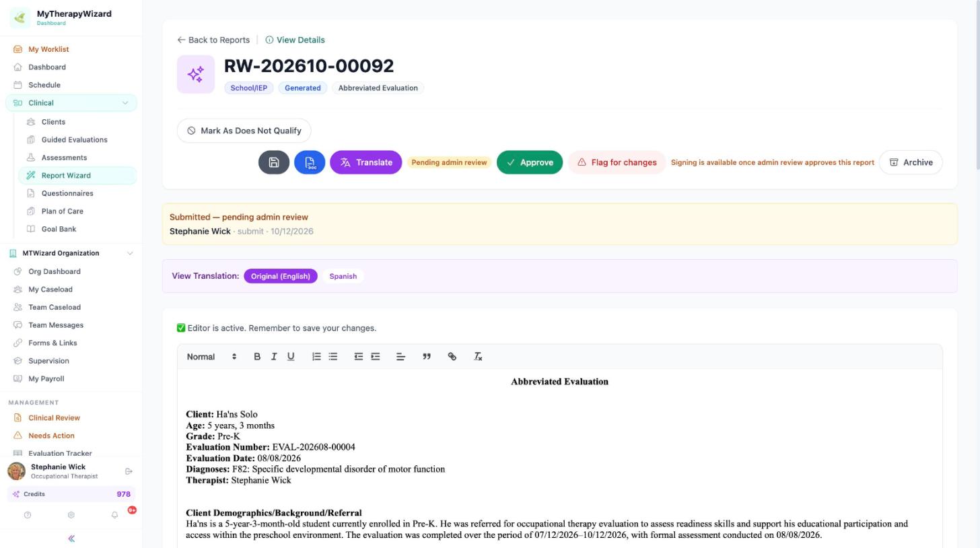
Task: Collapse the Clinical section chevron
Action: [125, 103]
